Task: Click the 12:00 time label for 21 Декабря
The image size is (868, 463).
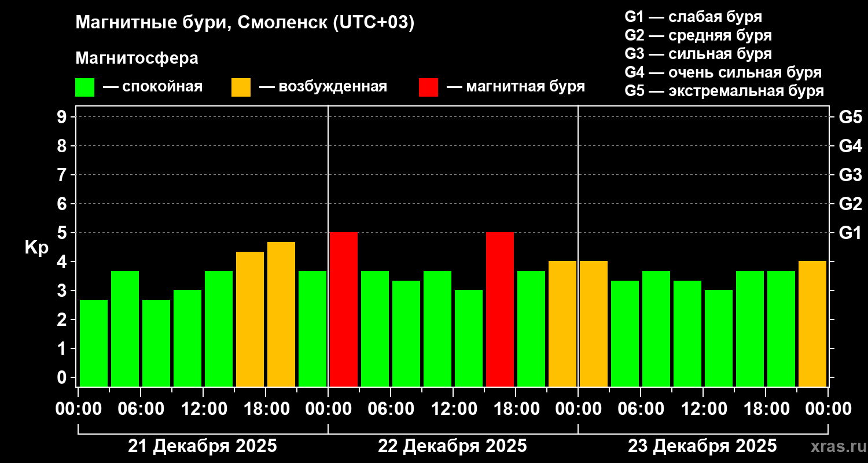Action: pos(203,409)
